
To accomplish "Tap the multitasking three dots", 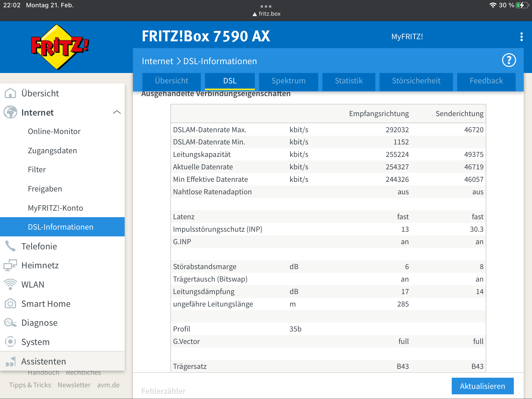I will coord(266,6).
